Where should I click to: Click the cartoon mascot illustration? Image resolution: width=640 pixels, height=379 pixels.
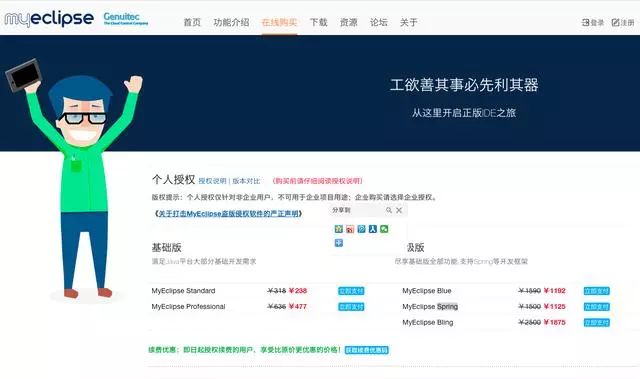click(76, 180)
